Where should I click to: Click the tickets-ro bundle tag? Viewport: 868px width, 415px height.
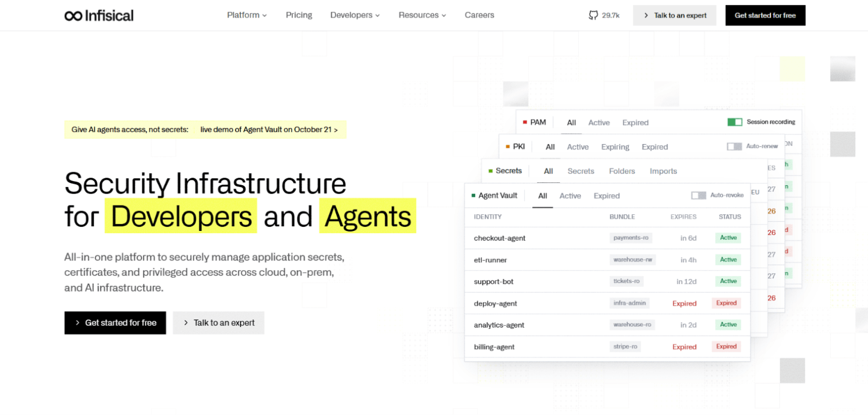tap(627, 281)
